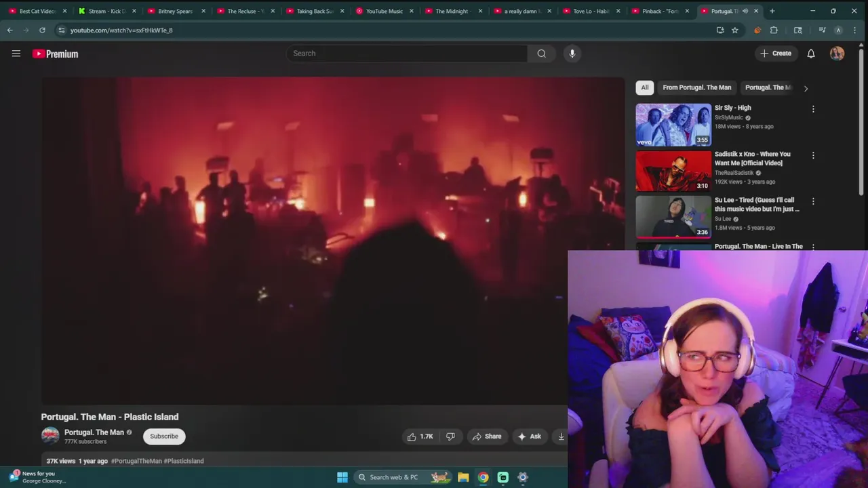Switch to YouTube Music tab

[383, 11]
